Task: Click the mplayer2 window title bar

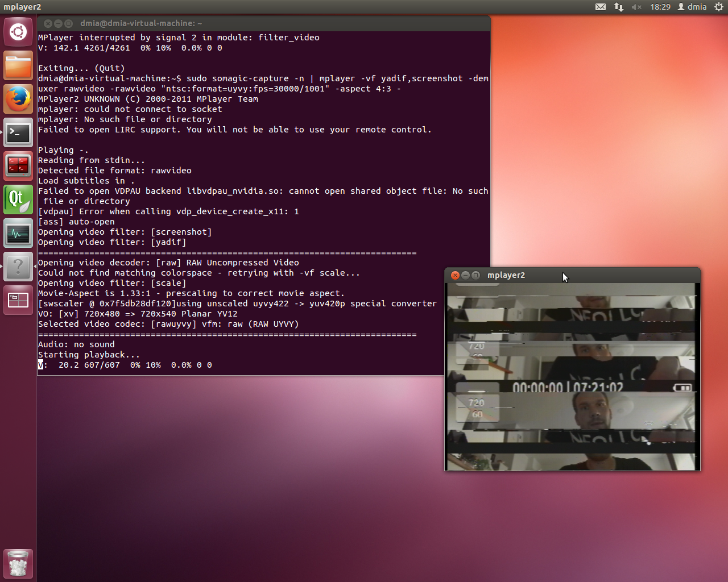Action: [x=572, y=275]
